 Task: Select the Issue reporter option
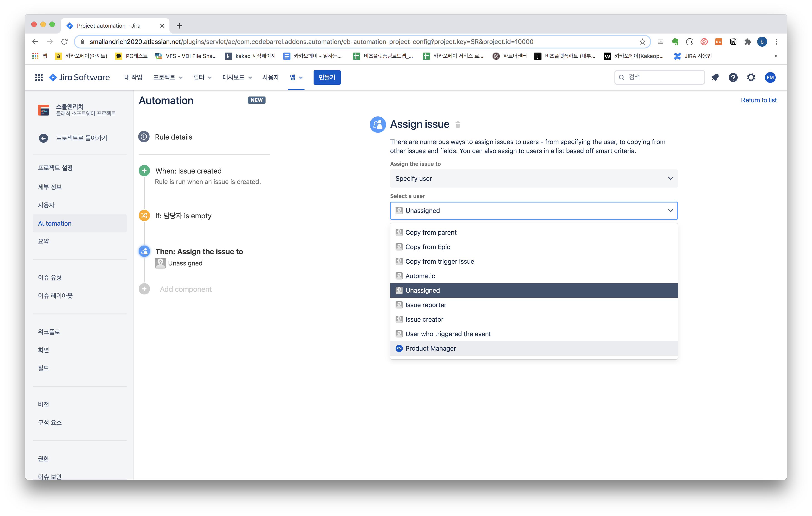(x=425, y=305)
